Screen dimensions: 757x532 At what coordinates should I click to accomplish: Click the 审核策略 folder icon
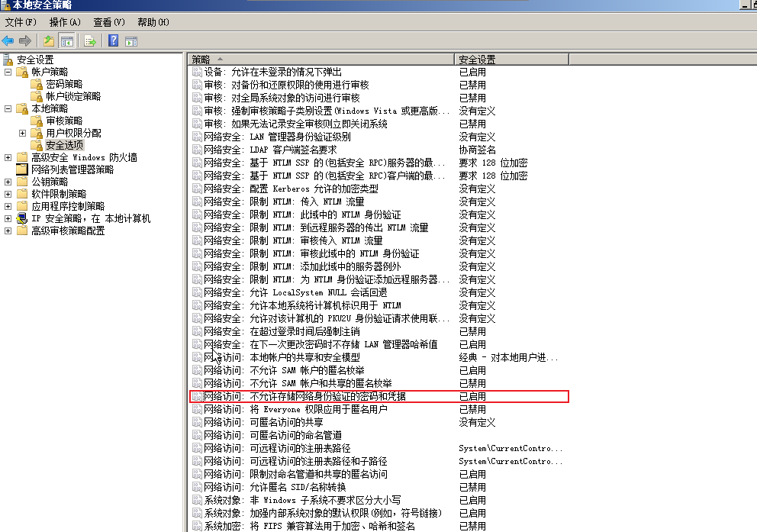37,121
